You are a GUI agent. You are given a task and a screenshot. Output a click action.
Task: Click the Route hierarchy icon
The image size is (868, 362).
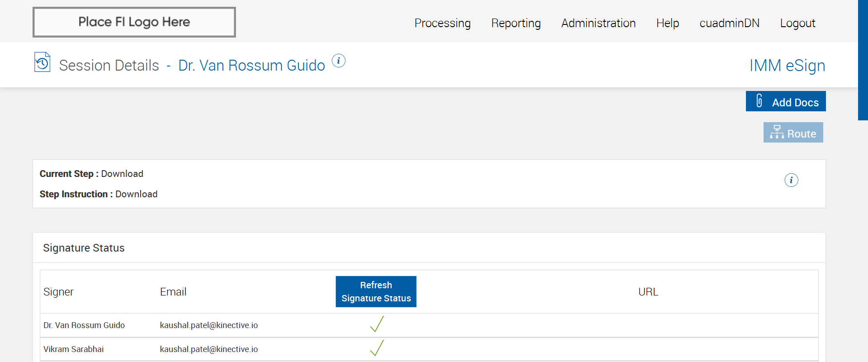pos(777,132)
